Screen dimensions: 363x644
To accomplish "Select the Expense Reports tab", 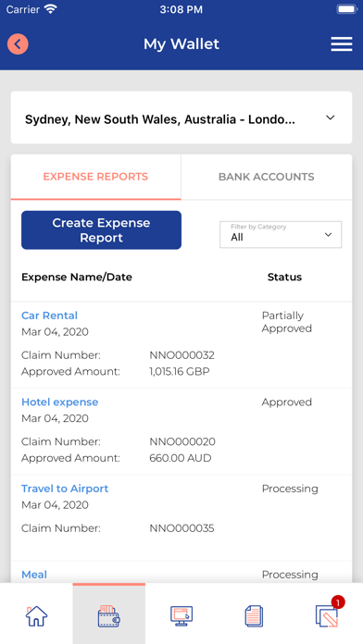I will point(95,177).
